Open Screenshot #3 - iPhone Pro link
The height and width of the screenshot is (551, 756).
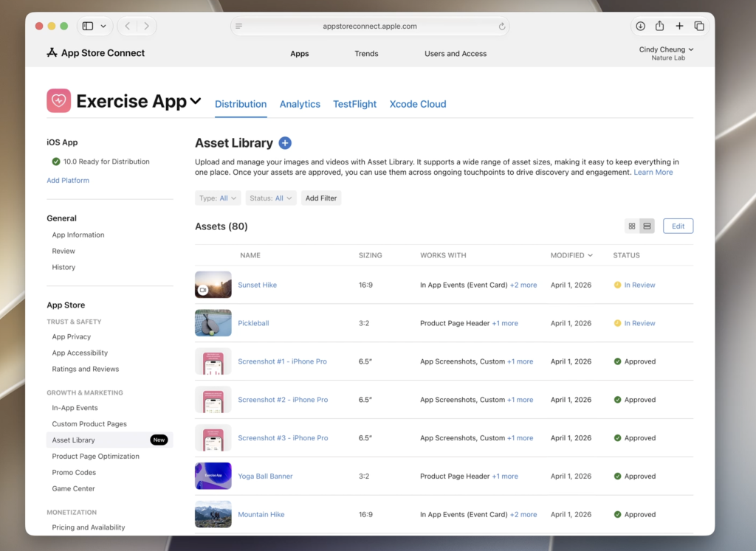coord(283,438)
